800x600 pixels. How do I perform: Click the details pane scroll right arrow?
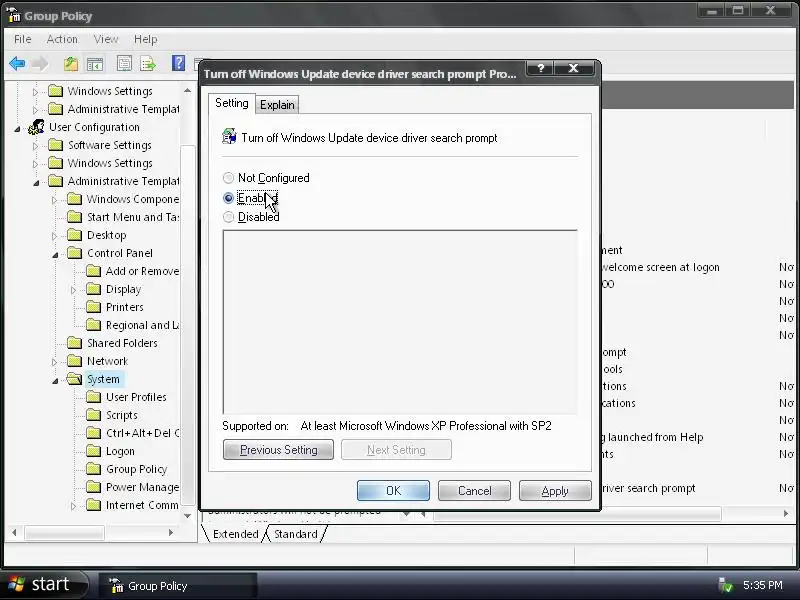click(x=786, y=513)
